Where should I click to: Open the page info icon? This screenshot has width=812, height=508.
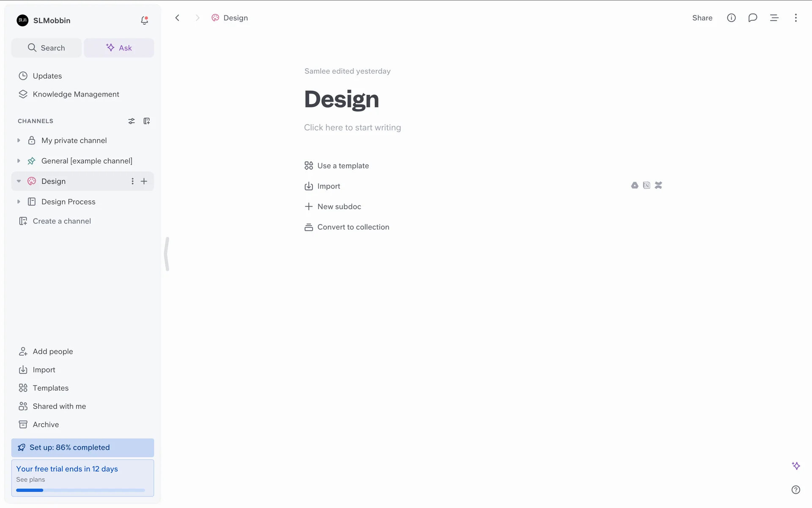[x=731, y=18]
